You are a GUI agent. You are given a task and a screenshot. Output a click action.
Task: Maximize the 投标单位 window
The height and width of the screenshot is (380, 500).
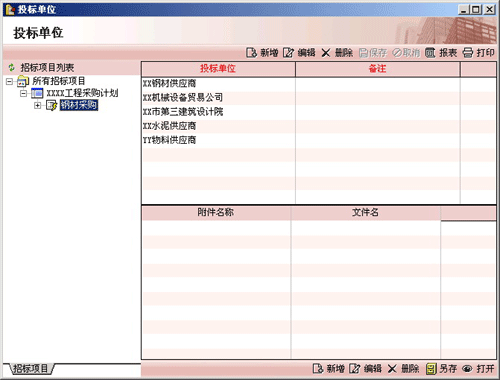click(x=476, y=10)
